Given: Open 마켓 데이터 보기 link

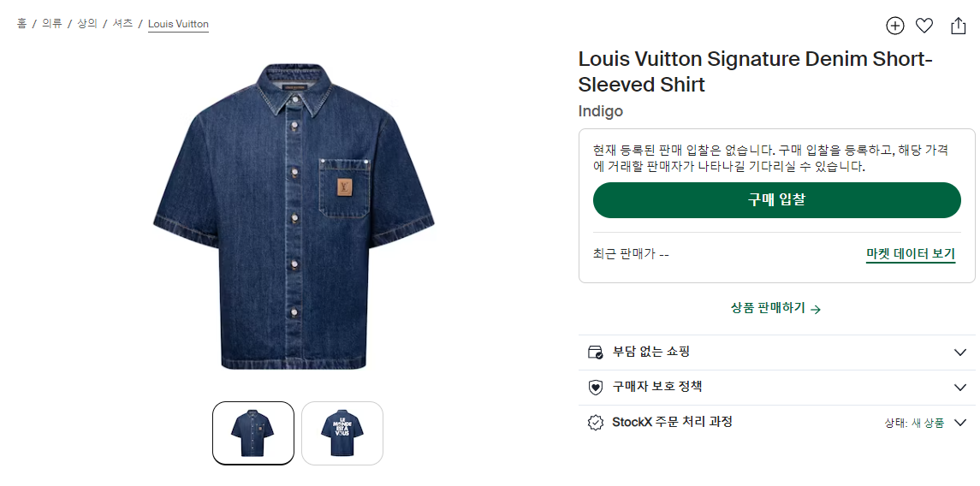Looking at the screenshot, I should (x=910, y=254).
